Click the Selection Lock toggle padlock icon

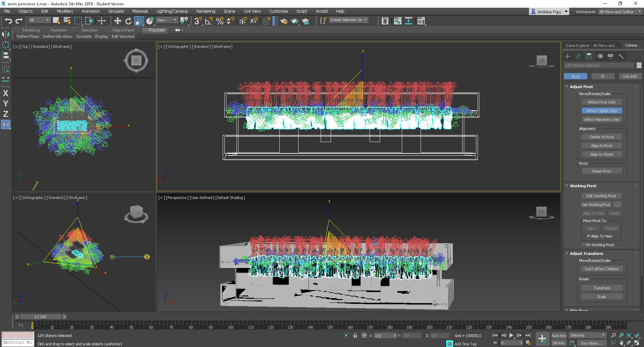355,335
